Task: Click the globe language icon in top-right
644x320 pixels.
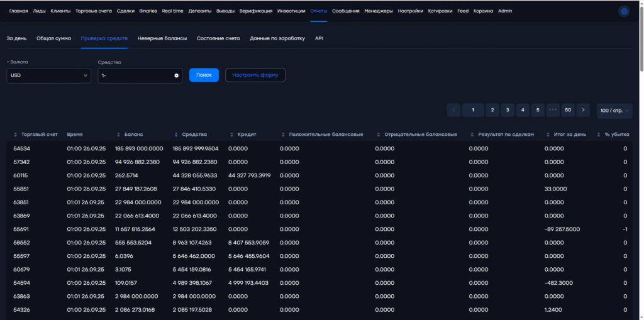Action: (624, 11)
